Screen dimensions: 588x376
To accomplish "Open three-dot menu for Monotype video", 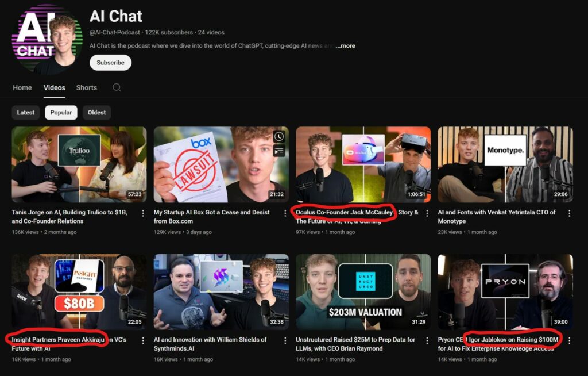I will click(569, 213).
